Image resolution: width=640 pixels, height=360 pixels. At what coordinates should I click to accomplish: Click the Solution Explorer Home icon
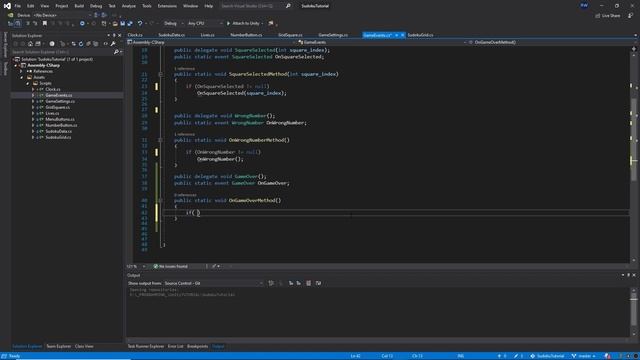[x=30, y=44]
